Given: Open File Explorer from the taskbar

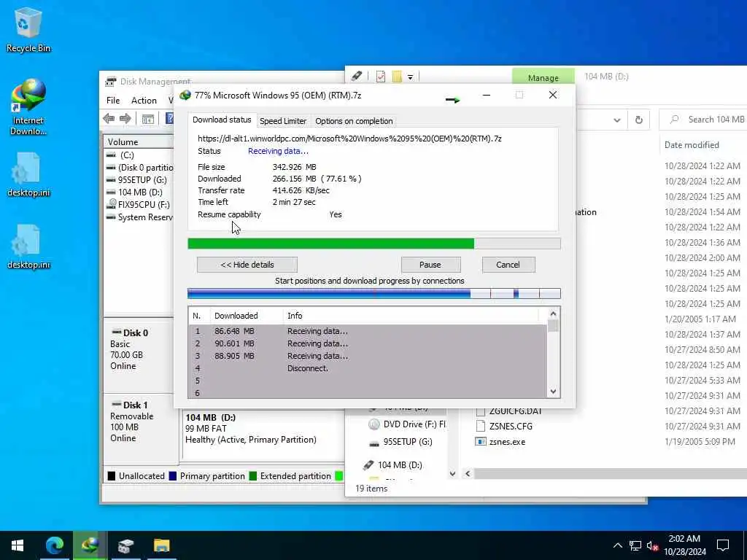Looking at the screenshot, I should click(x=161, y=545).
